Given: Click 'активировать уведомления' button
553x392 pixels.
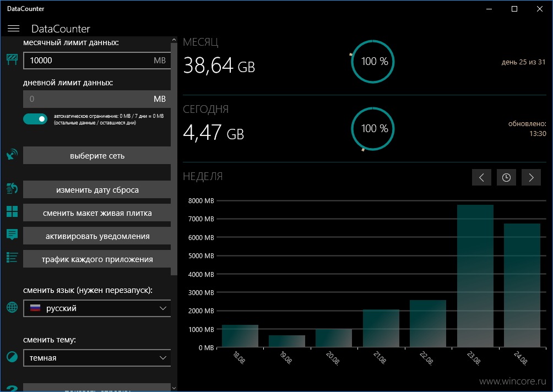Looking at the screenshot, I should pos(97,236).
